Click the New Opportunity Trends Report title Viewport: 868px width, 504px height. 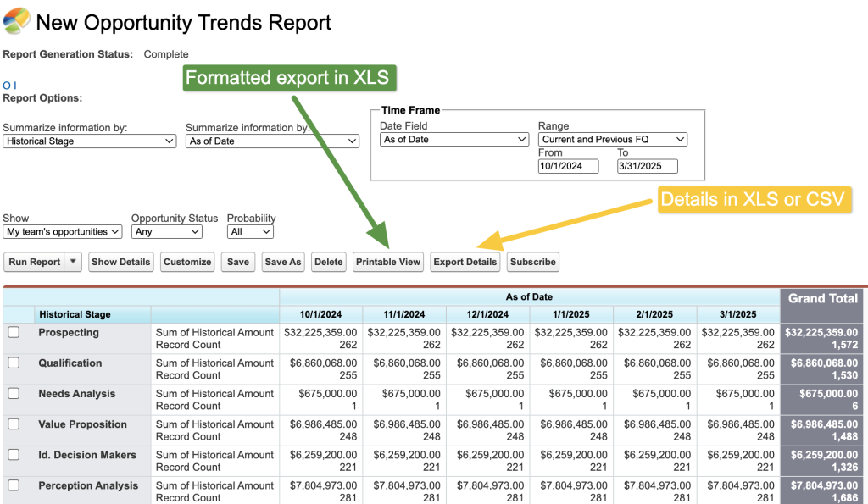(183, 23)
